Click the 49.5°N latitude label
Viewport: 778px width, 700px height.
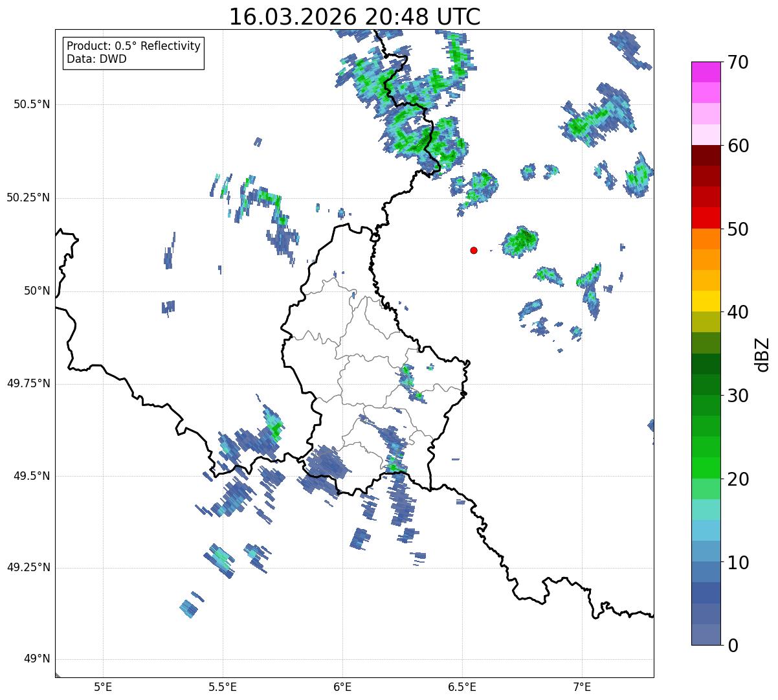tap(32, 476)
